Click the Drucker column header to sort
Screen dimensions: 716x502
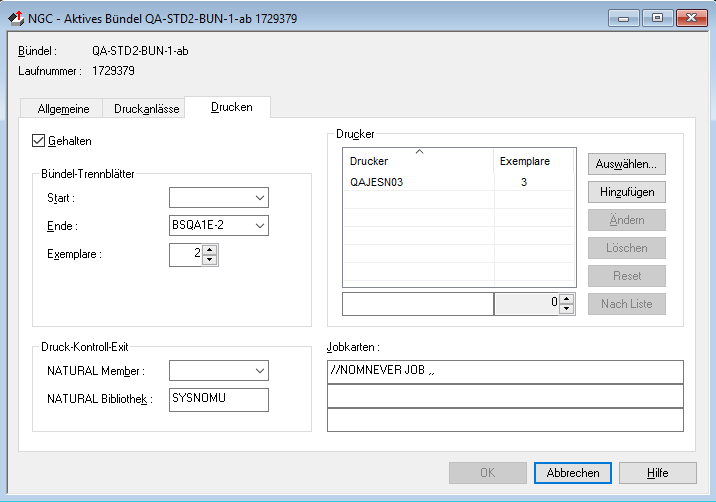point(418,161)
